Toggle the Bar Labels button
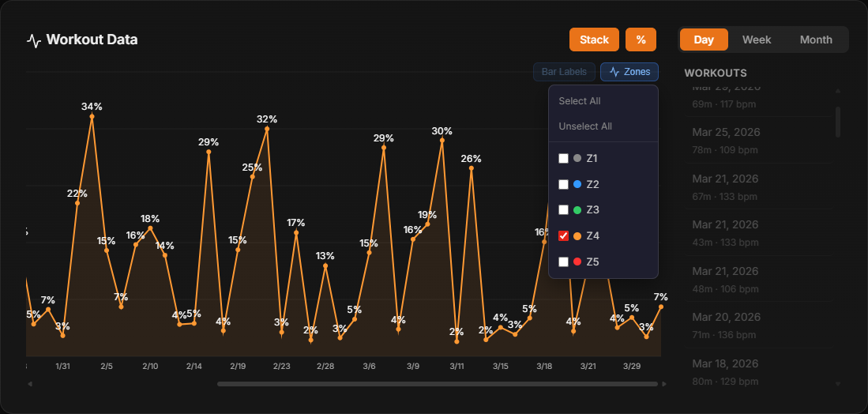Viewport: 868px width, 414px height. click(564, 72)
